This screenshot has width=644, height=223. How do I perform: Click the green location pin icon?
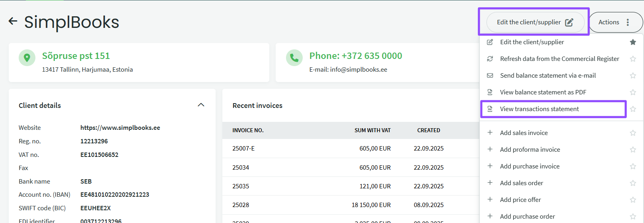point(27,58)
